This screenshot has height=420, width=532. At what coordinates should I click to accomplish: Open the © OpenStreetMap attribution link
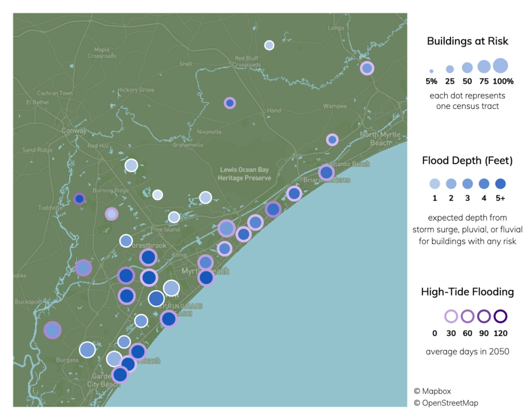tap(448, 402)
